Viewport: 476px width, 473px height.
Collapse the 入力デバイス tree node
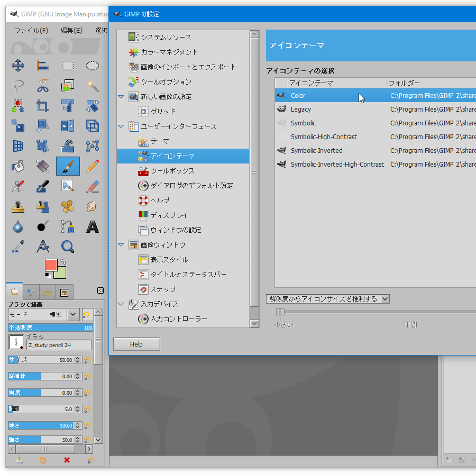coord(121,304)
